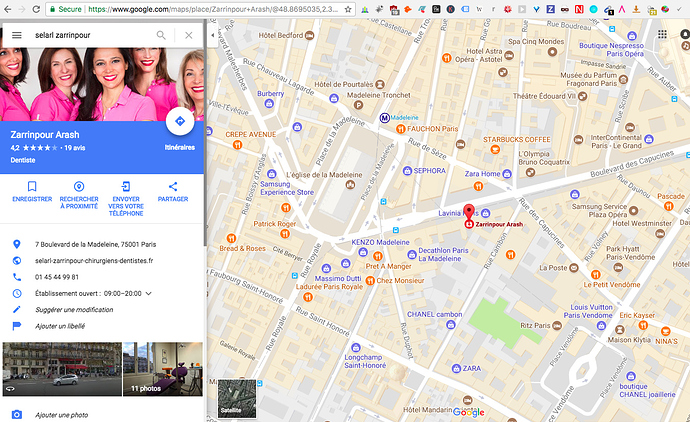Image resolution: width=690 pixels, height=422 pixels.
Task: Click the FAUCHON Paris restaurant marker
Action: (x=400, y=129)
